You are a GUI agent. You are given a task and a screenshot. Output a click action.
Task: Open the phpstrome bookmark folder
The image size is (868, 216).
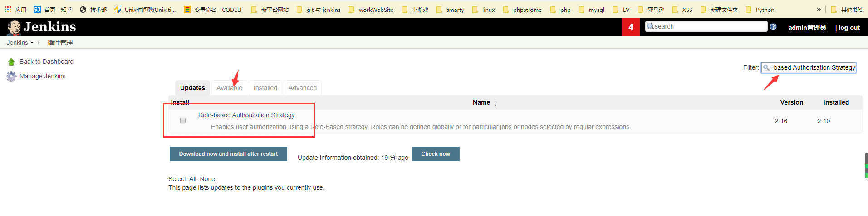[522, 10]
